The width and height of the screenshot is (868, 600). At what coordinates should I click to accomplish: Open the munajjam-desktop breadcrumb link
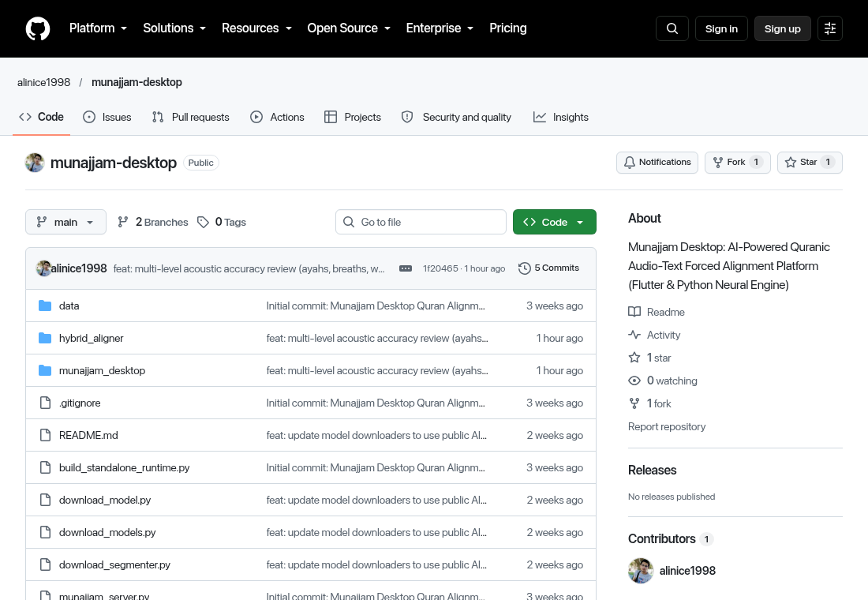[x=137, y=83]
